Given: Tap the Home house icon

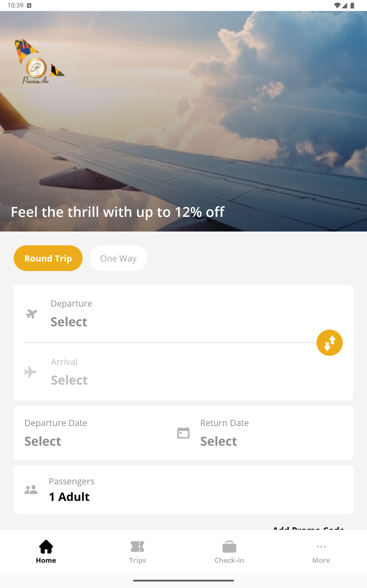Looking at the screenshot, I should click(46, 547).
